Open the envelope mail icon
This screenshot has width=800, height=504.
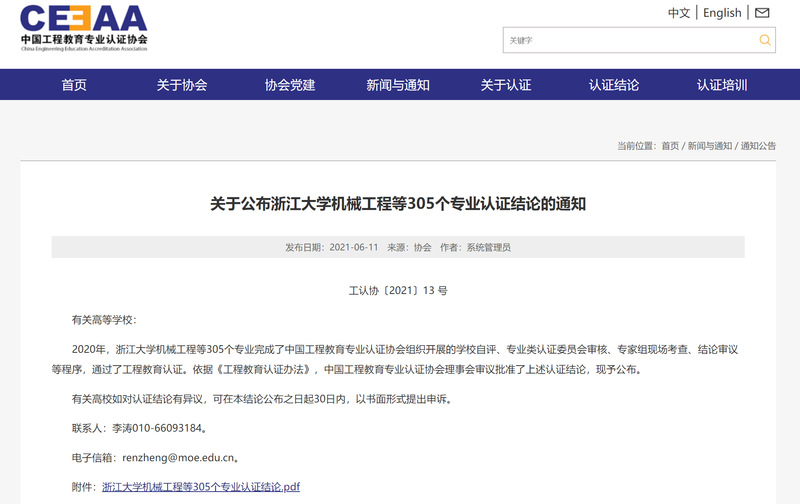[762, 13]
